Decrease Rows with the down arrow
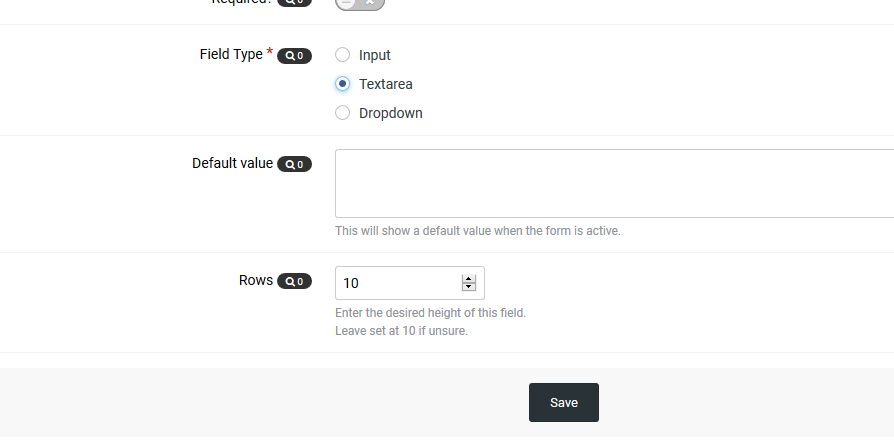 (468, 288)
